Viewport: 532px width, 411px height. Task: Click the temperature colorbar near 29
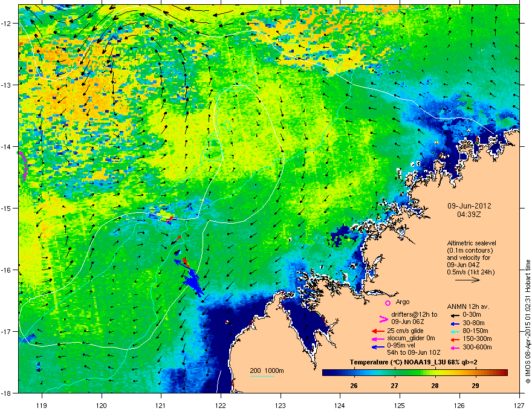pos(475,373)
